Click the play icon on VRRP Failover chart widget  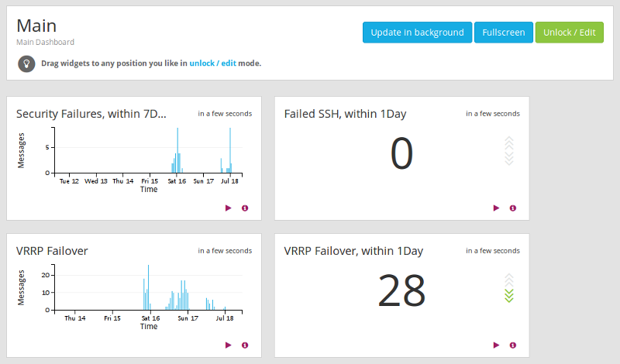click(228, 345)
